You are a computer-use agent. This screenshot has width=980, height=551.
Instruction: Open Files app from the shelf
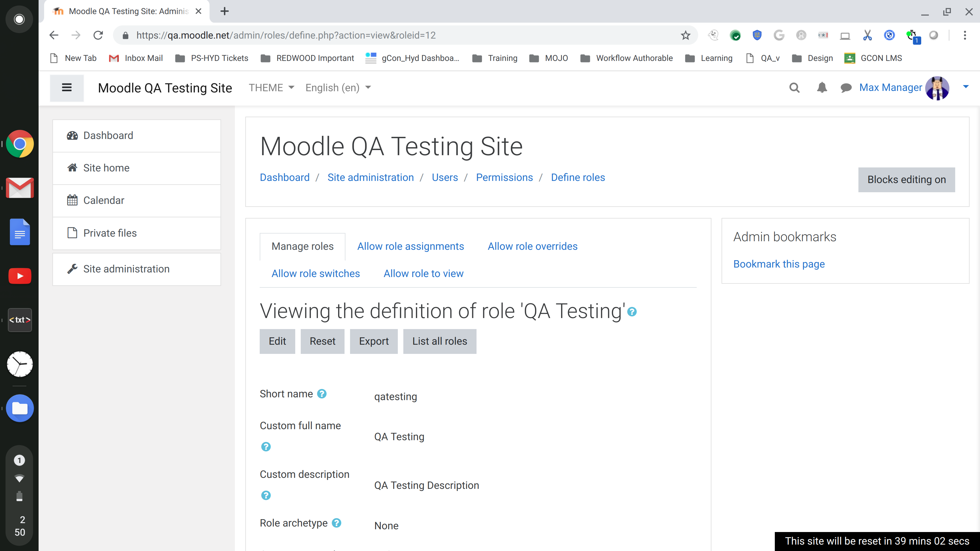pyautogui.click(x=20, y=408)
